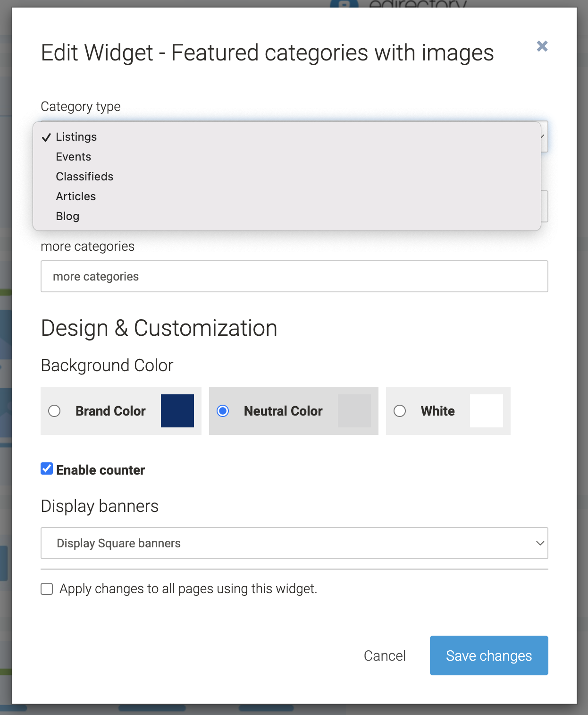
Task: Pick Classifieds option in dropdown
Action: click(x=84, y=177)
